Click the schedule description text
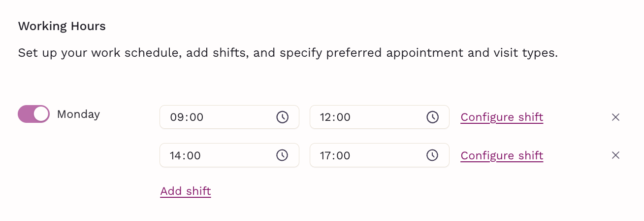Image resolution: width=644 pixels, height=221 pixels. (x=288, y=53)
